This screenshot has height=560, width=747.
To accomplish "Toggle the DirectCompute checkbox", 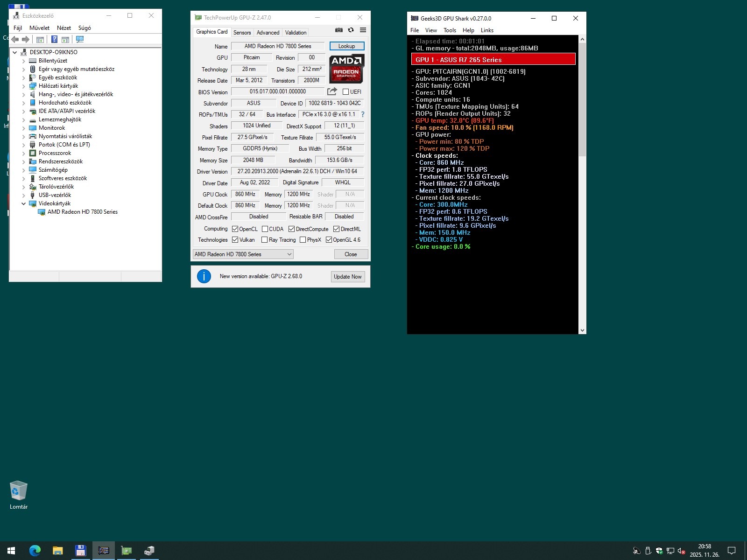I will (291, 229).
